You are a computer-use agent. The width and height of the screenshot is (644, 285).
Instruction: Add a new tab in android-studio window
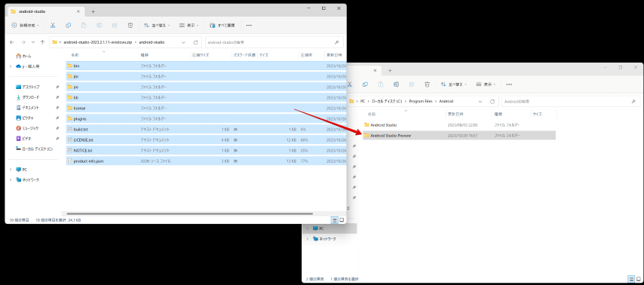pyautogui.click(x=94, y=11)
